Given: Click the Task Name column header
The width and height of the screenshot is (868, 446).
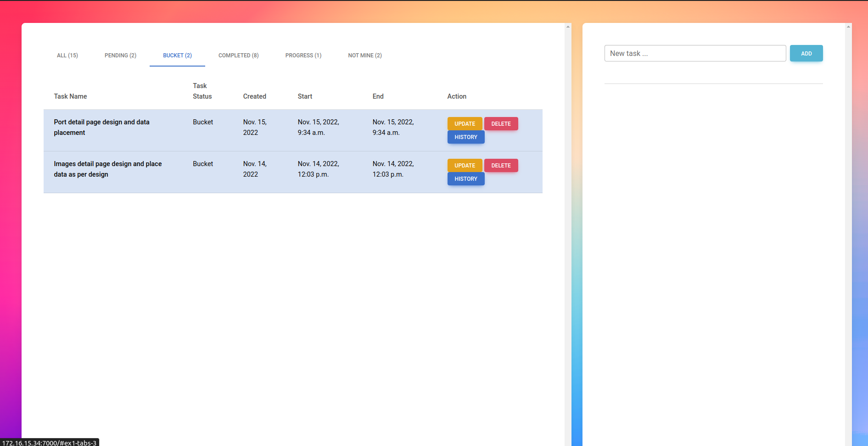Looking at the screenshot, I should (x=70, y=96).
